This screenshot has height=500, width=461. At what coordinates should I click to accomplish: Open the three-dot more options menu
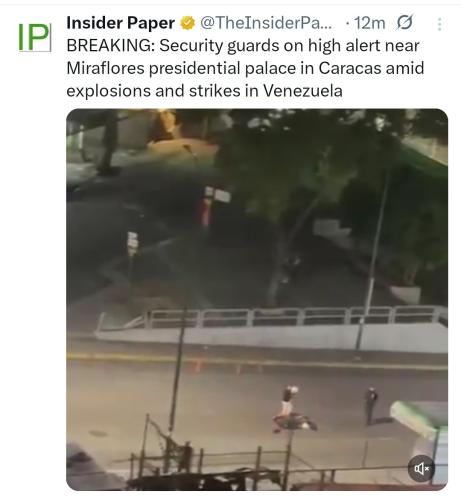pyautogui.click(x=440, y=24)
